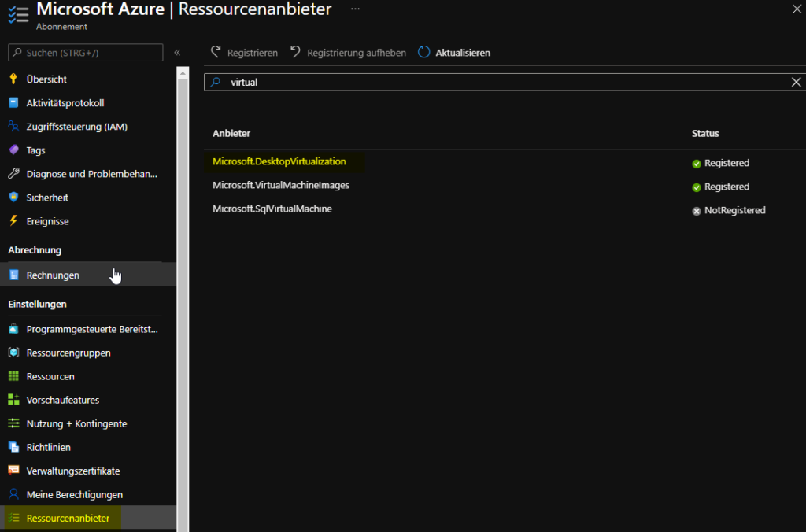Open Vorschaufeatures label in sidebar
The image size is (806, 532).
[x=63, y=400]
